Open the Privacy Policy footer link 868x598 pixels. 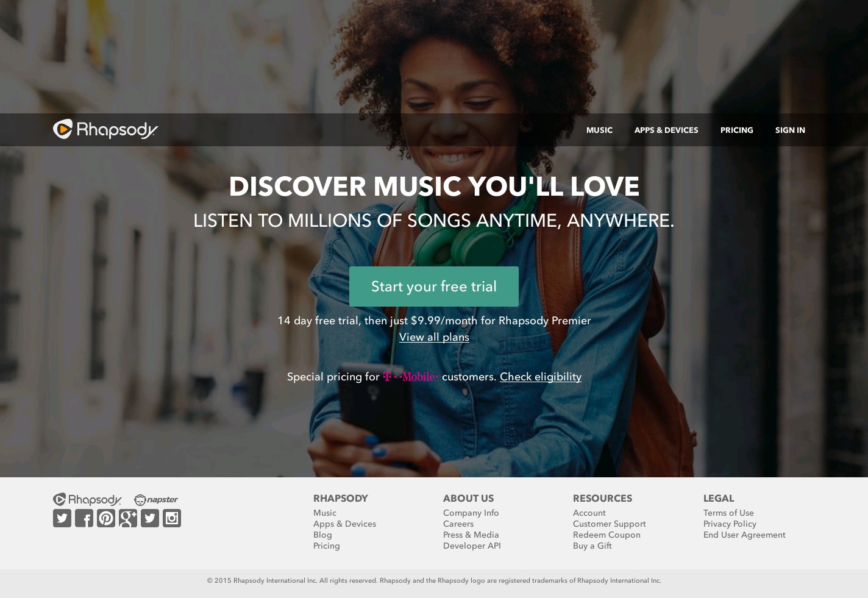[730, 524]
